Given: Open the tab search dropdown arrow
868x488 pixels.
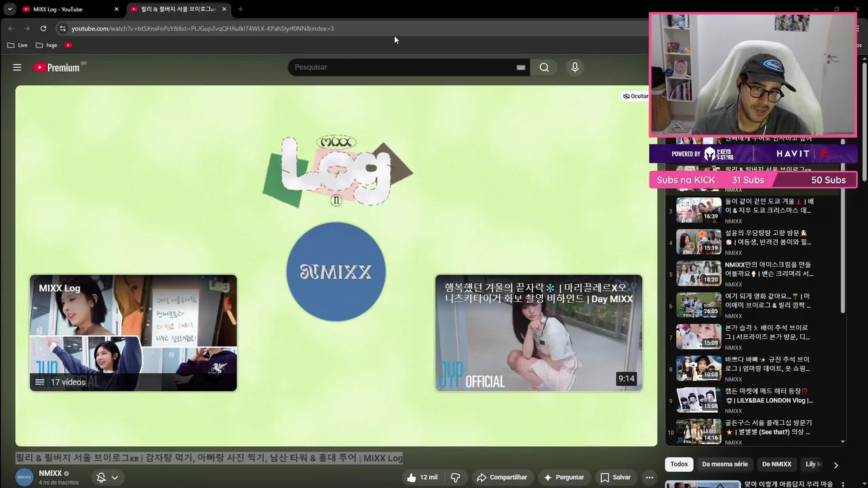Looking at the screenshot, I should 9,9.
